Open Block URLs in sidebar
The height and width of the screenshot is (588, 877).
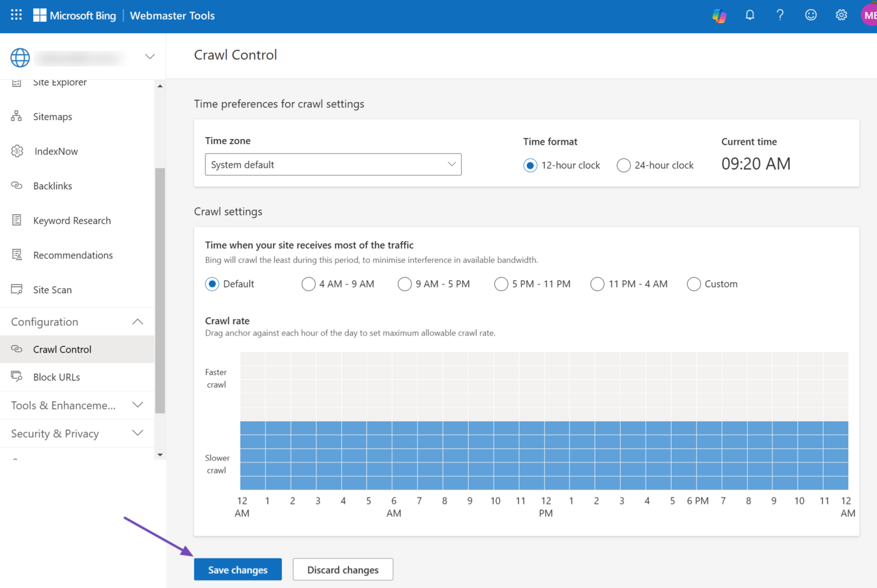(x=56, y=377)
